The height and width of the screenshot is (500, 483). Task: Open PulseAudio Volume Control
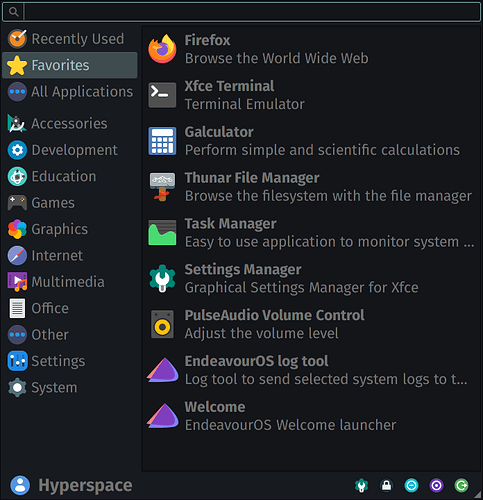[x=310, y=324]
